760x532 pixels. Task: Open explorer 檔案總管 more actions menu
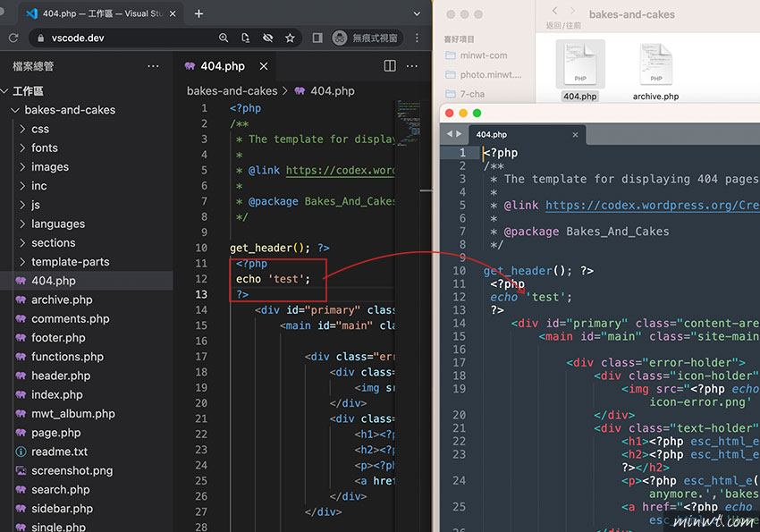tap(153, 66)
